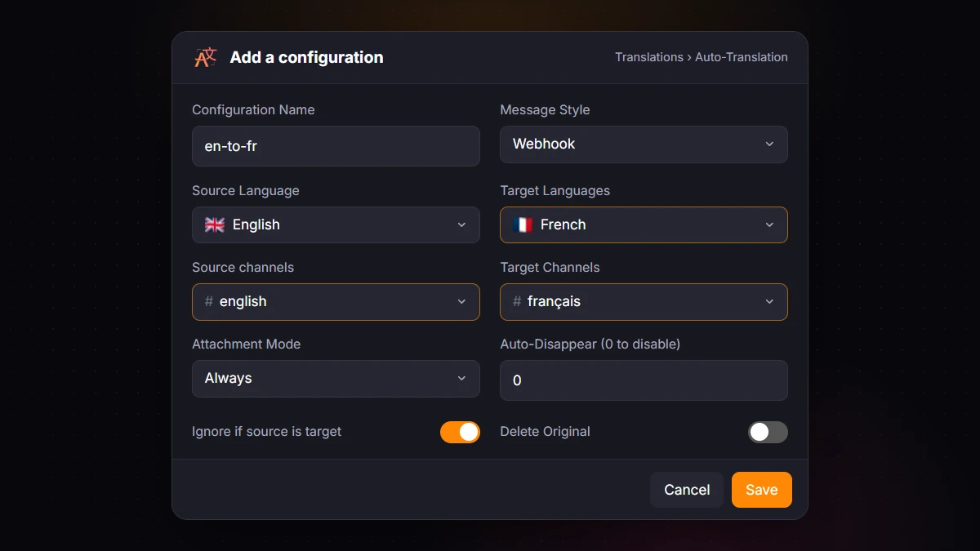Open the Attachment Mode dropdown
The height and width of the screenshot is (551, 980).
click(336, 378)
